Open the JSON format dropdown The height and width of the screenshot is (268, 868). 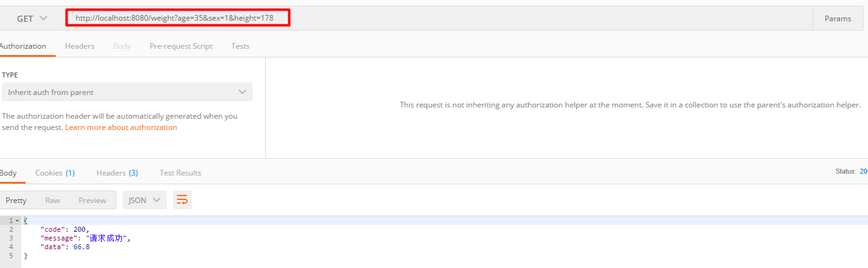144,200
